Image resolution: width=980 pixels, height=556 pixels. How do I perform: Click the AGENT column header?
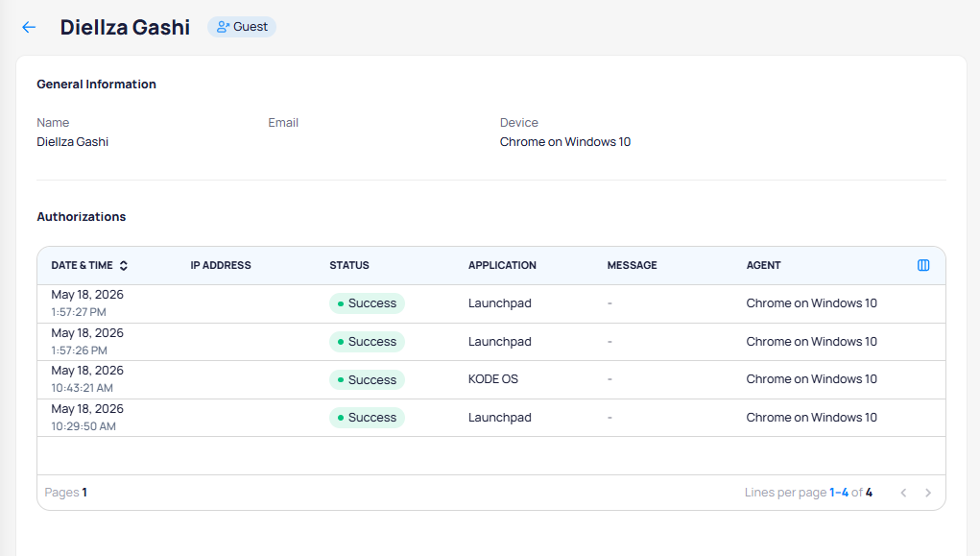click(763, 265)
